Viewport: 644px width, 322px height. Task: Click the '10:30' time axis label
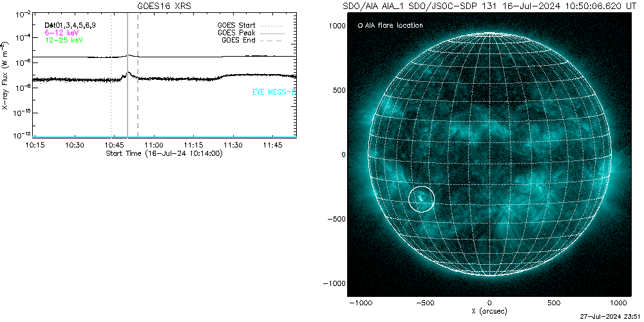(75, 146)
